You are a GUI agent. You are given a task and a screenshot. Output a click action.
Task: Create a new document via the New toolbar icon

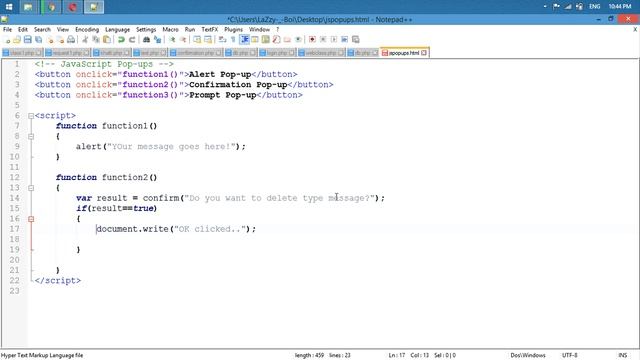(x=7, y=40)
